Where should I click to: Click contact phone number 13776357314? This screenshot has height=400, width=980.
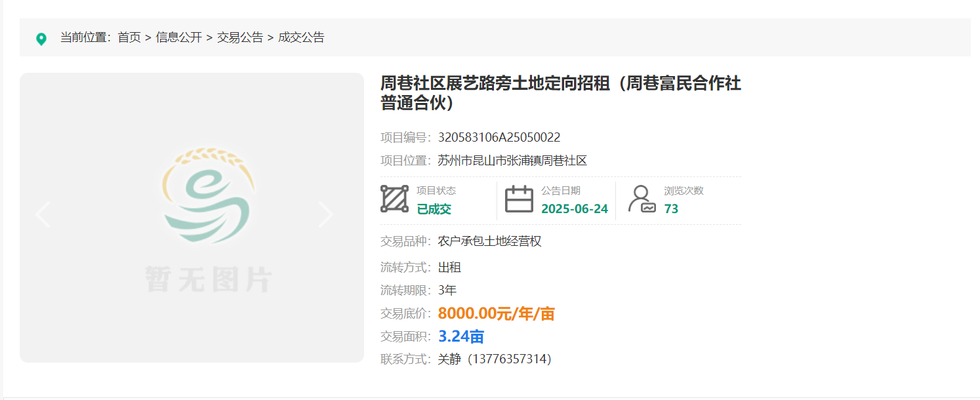tap(510, 359)
